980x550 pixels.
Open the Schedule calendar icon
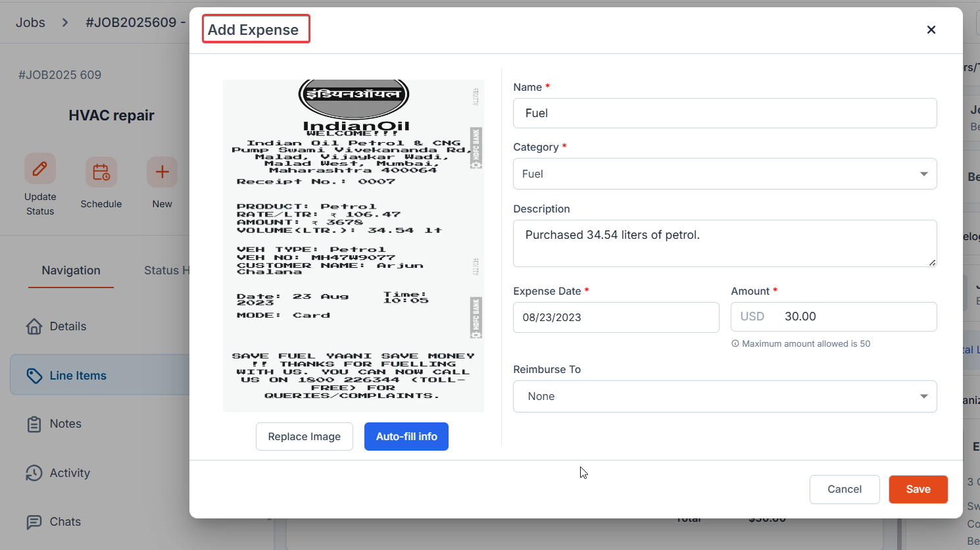101,172
